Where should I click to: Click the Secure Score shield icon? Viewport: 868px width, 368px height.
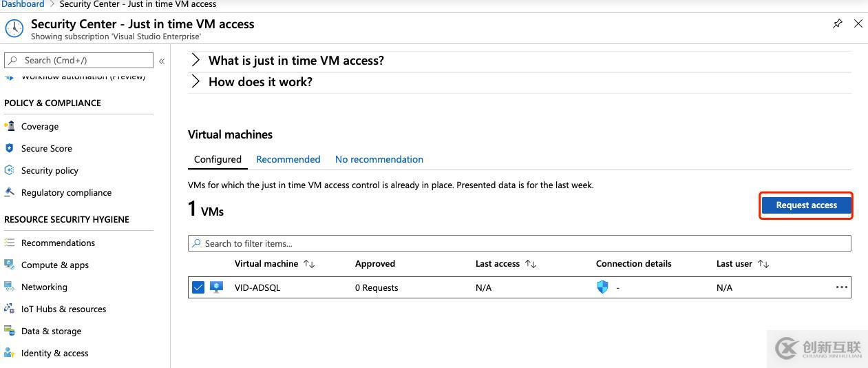click(10, 148)
